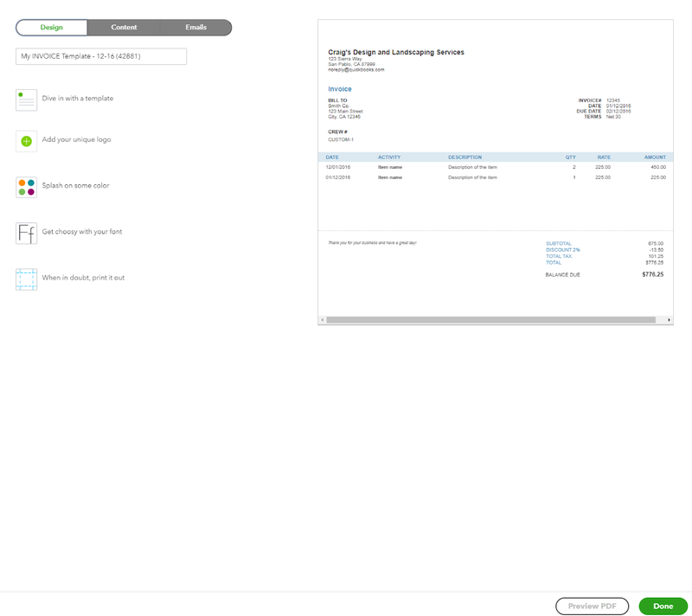
Task: Click the Invoice heading in preview
Action: point(340,89)
